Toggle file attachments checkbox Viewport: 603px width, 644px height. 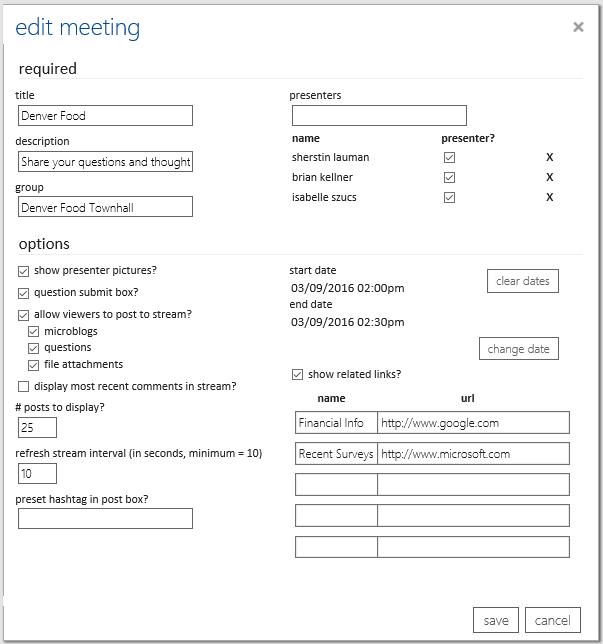34,365
